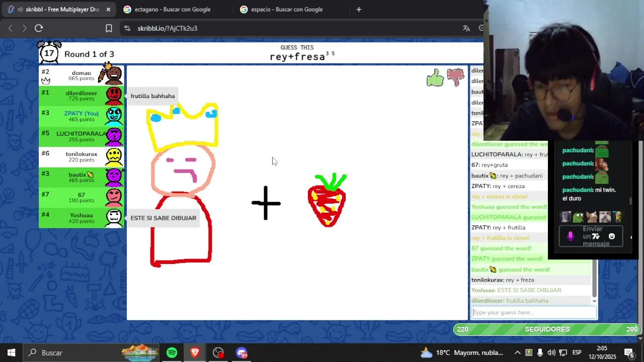The width and height of the screenshot is (644, 362).
Task: Click bautix's purple avatar
Action: [x=114, y=177]
